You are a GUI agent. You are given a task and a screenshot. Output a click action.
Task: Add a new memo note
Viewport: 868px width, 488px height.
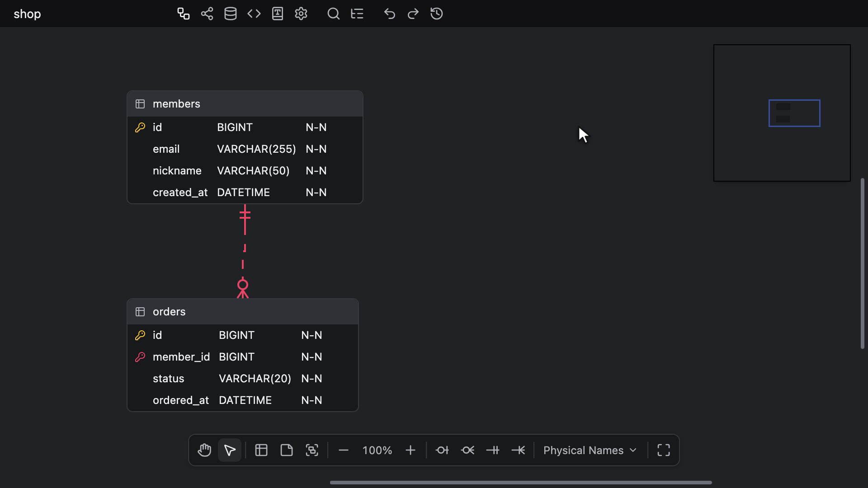287,450
